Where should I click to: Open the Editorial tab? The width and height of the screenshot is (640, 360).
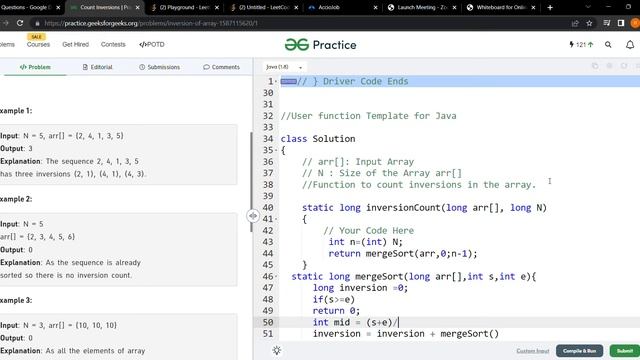(98, 67)
